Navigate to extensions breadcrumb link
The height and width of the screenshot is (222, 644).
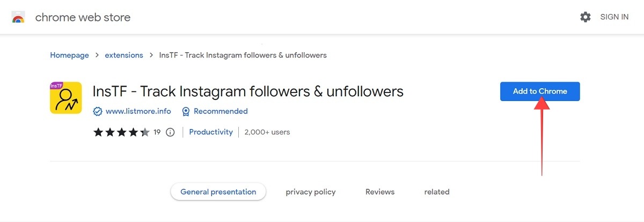coord(124,55)
